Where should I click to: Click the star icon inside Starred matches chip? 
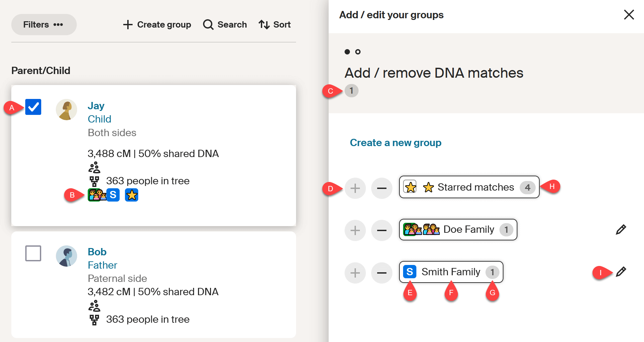click(x=411, y=187)
